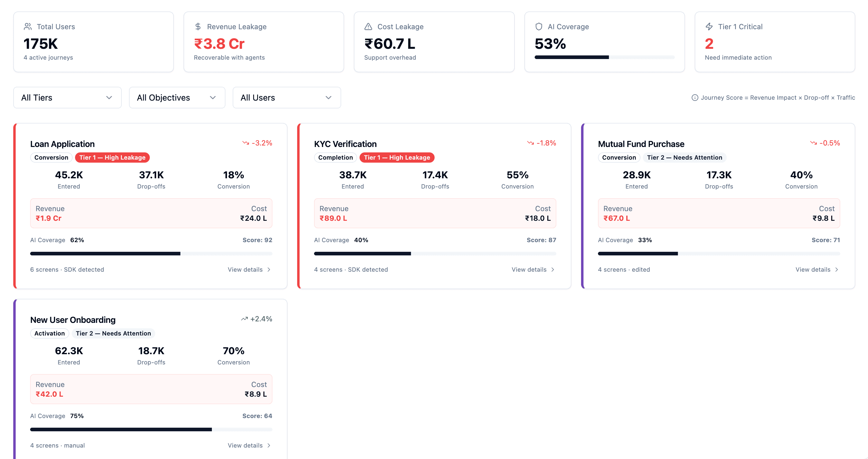Click the Tier 1 High Leakage badge on KYC Verification
868x459 pixels.
point(397,157)
